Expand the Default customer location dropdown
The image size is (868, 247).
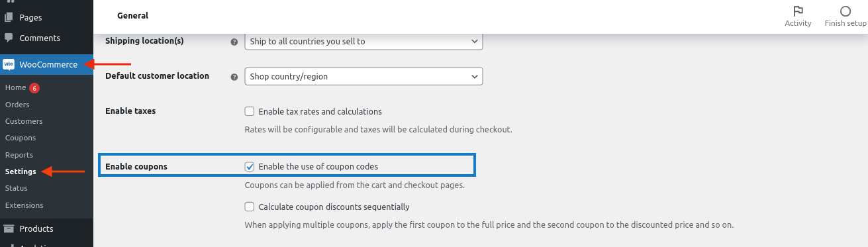point(363,76)
